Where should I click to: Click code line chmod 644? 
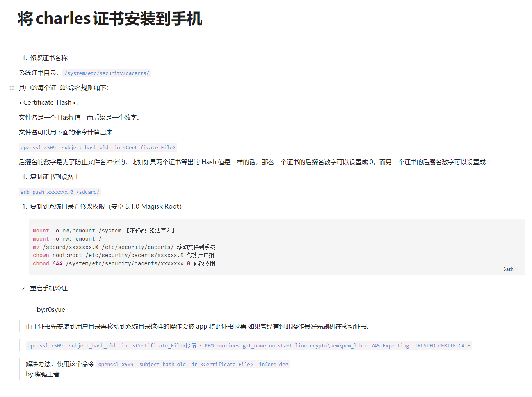click(x=124, y=263)
